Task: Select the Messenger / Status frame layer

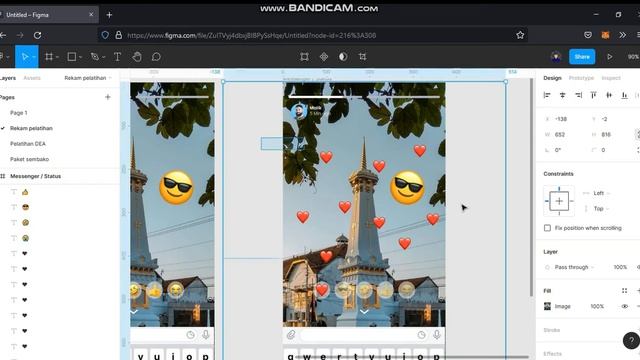Action: (36, 176)
